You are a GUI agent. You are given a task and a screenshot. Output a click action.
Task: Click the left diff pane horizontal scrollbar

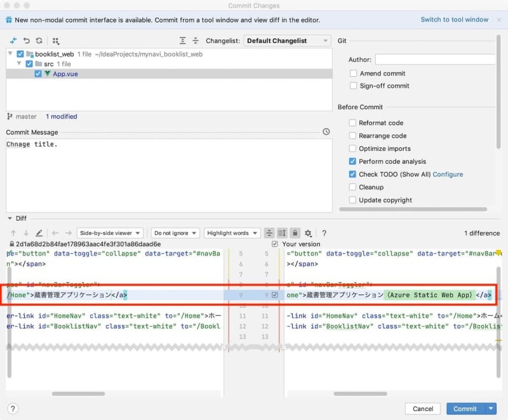pyautogui.click(x=78, y=394)
